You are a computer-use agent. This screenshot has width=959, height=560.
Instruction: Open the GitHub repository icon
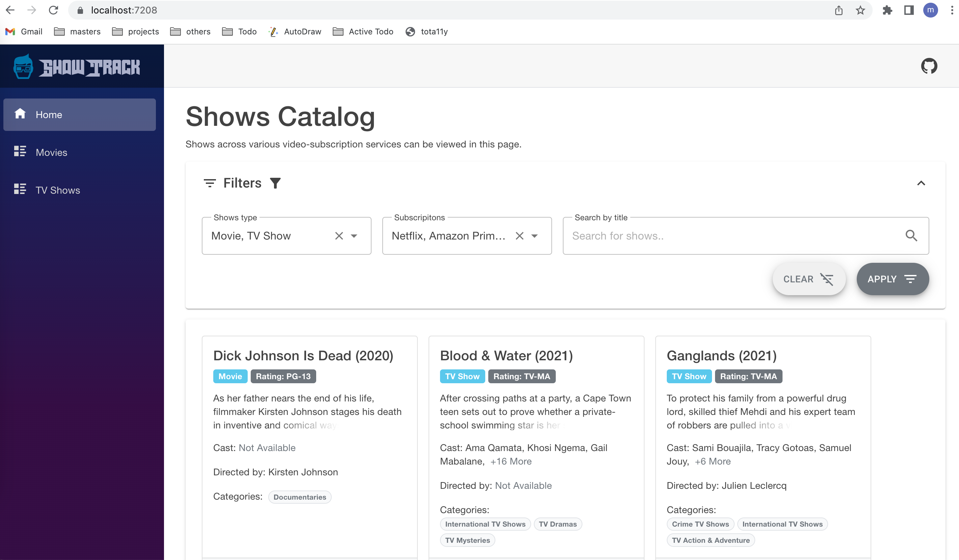point(929,66)
